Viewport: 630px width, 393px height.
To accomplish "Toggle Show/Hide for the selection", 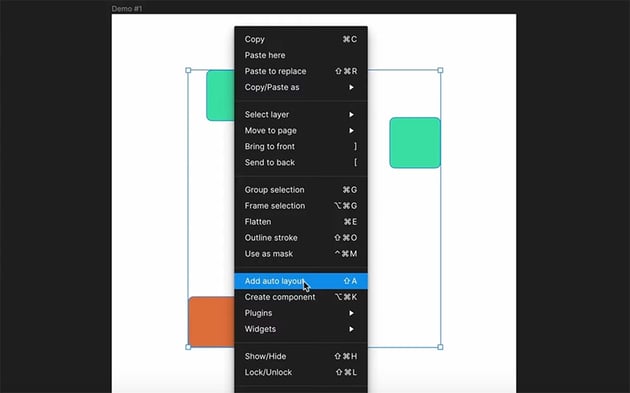I will pos(301,356).
